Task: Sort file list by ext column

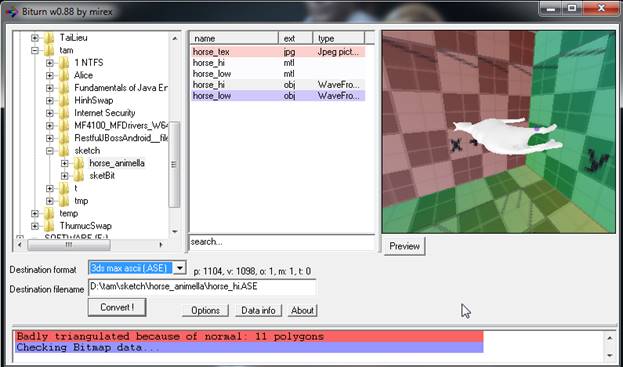Action: point(295,39)
